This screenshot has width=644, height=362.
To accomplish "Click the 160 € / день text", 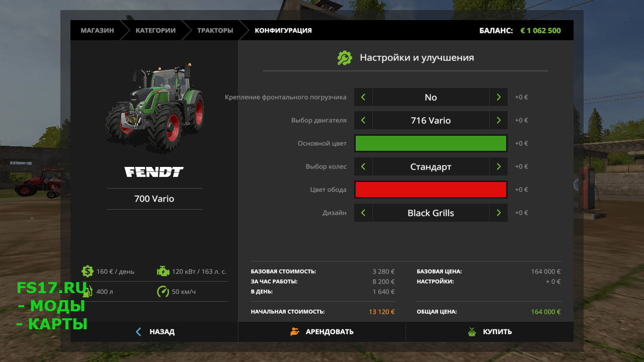I will 116,271.
